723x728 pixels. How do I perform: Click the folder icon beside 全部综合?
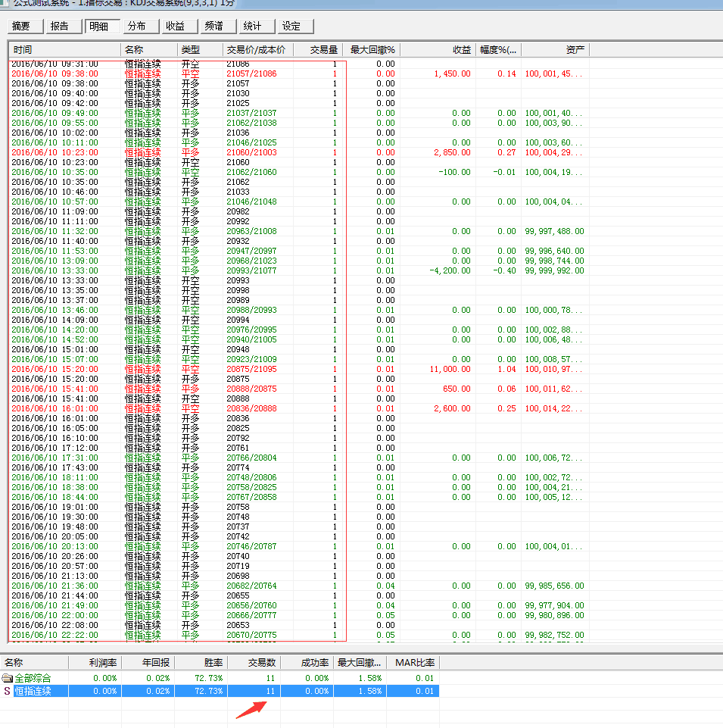8,678
